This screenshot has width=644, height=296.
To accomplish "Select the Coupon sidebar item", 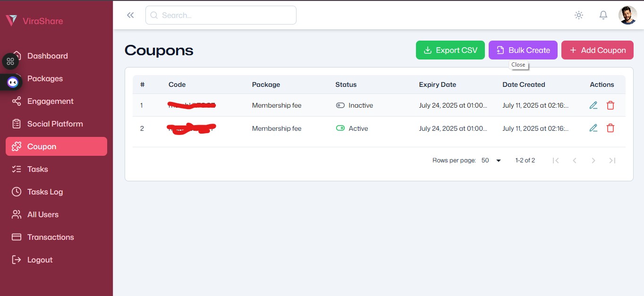I will [x=56, y=146].
